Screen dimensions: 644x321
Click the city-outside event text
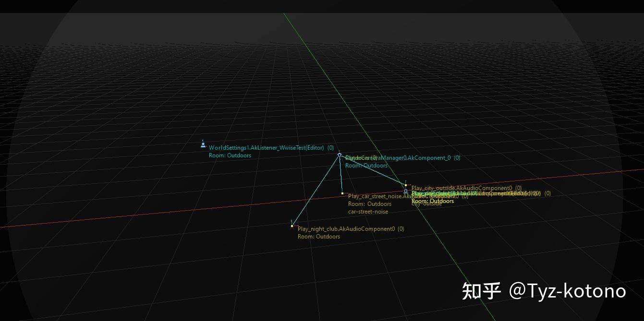[x=426, y=204]
